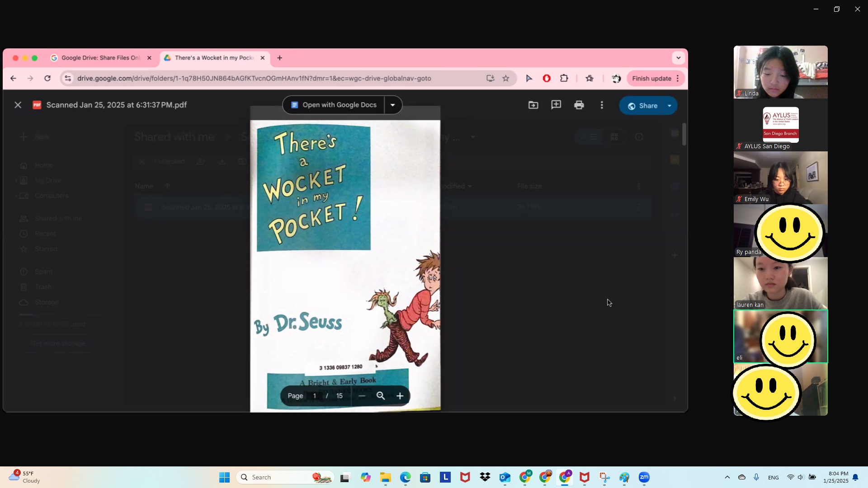Open Copilot from the taskbar

pyautogui.click(x=365, y=477)
